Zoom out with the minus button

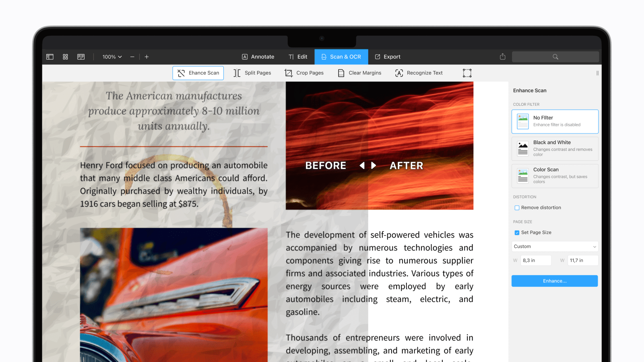click(x=132, y=57)
